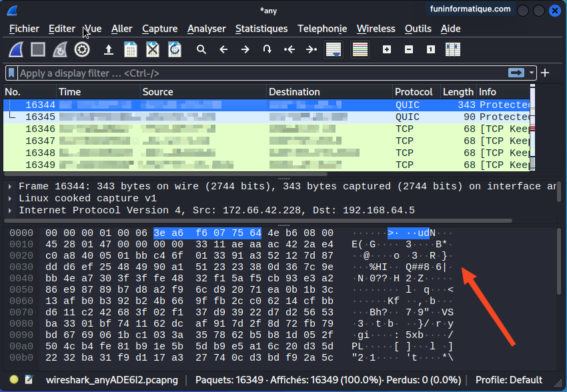This screenshot has height=392, width=567.
Task: Toggle packet list colorization
Action: coord(360,49)
